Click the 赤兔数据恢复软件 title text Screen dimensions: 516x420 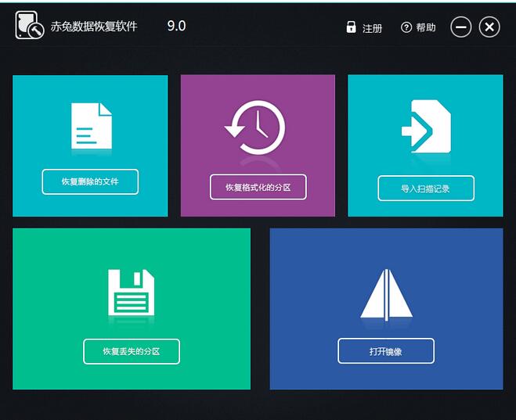(94, 26)
